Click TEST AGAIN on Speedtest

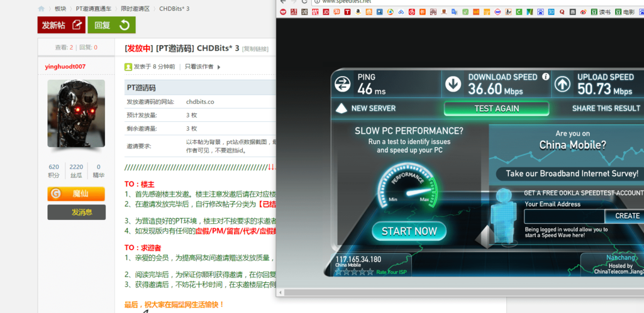click(x=497, y=109)
